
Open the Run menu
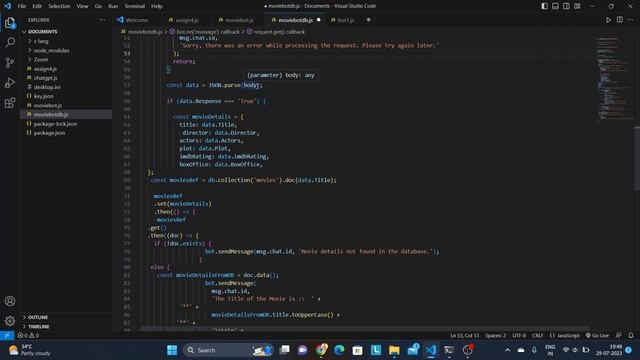pos(113,6)
